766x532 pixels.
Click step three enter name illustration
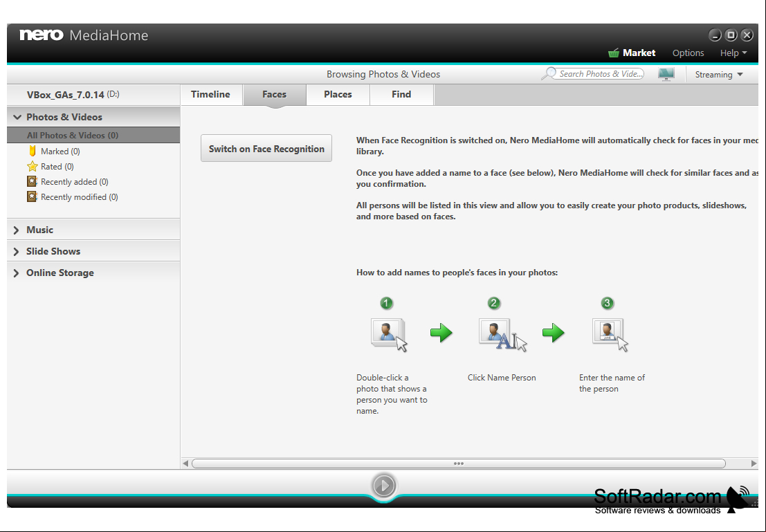(610, 334)
